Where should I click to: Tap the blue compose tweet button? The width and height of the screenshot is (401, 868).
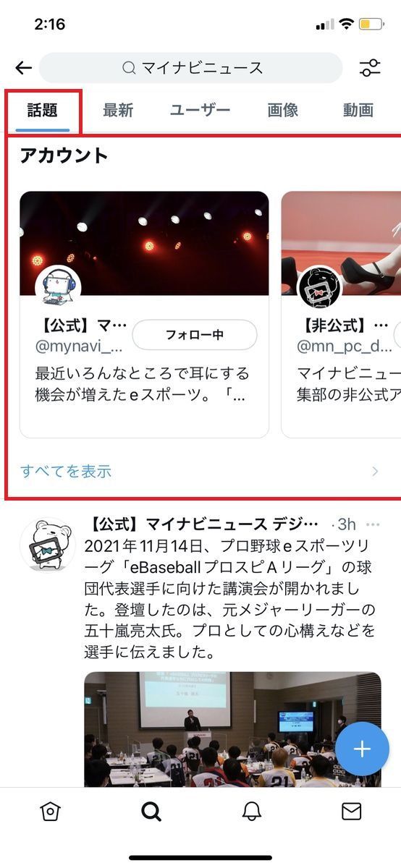[x=362, y=749]
